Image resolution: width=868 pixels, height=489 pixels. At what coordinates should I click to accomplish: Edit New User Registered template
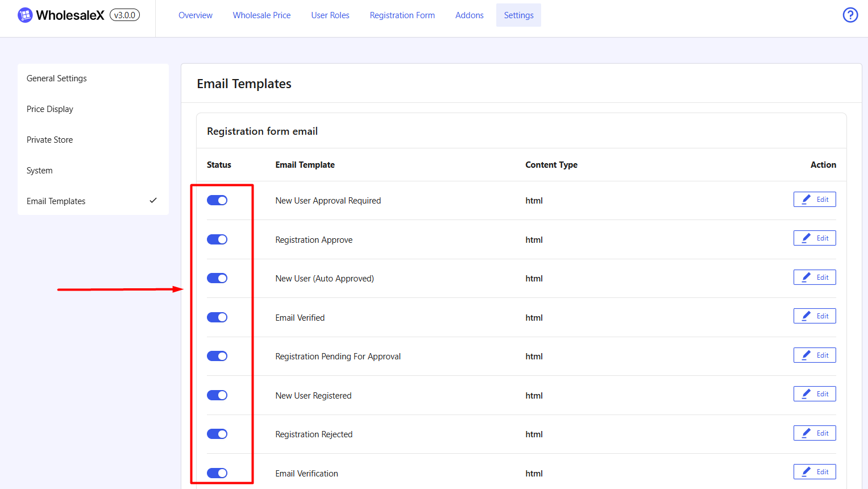(815, 394)
